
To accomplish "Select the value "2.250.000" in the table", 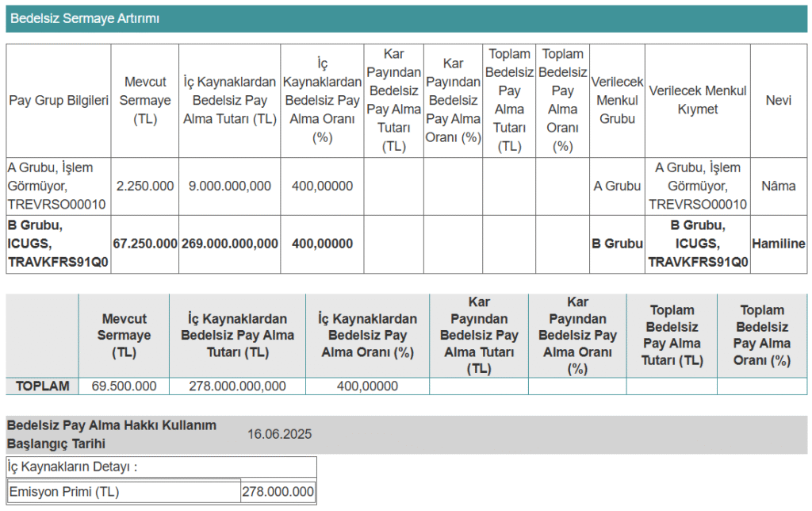I will [145, 186].
